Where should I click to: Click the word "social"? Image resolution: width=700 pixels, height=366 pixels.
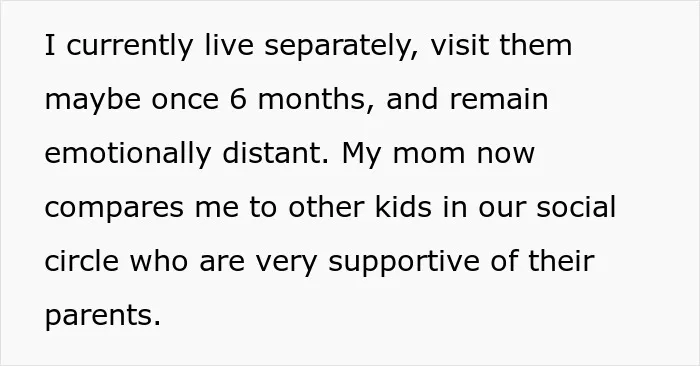coord(576,207)
